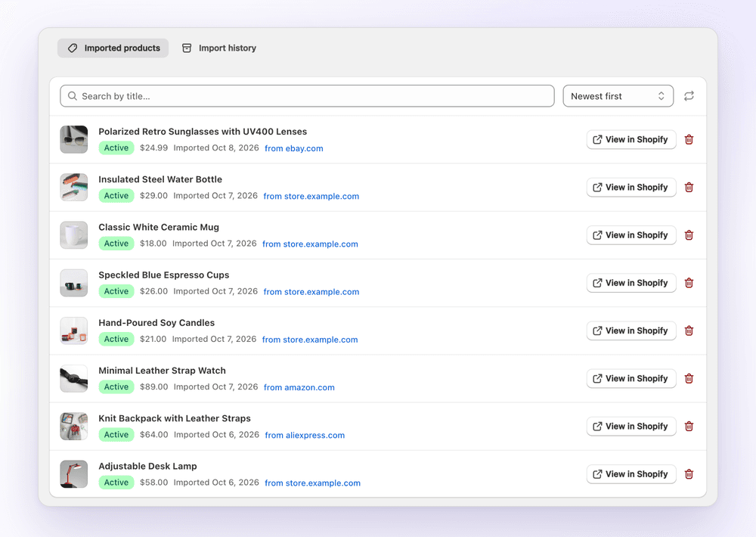Screen dimensions: 756x537
Task: Open the 'from amazon.com' source link
Action: [299, 387]
